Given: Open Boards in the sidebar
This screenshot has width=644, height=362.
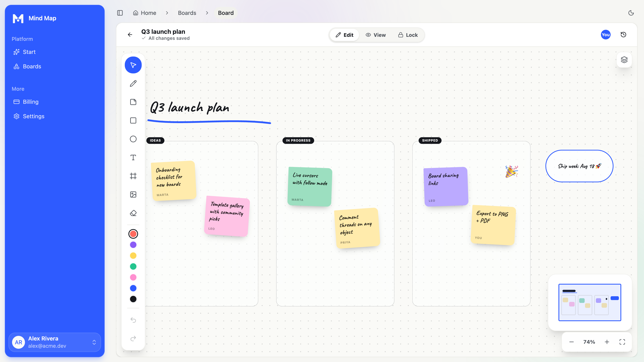Looking at the screenshot, I should click(x=55, y=66).
